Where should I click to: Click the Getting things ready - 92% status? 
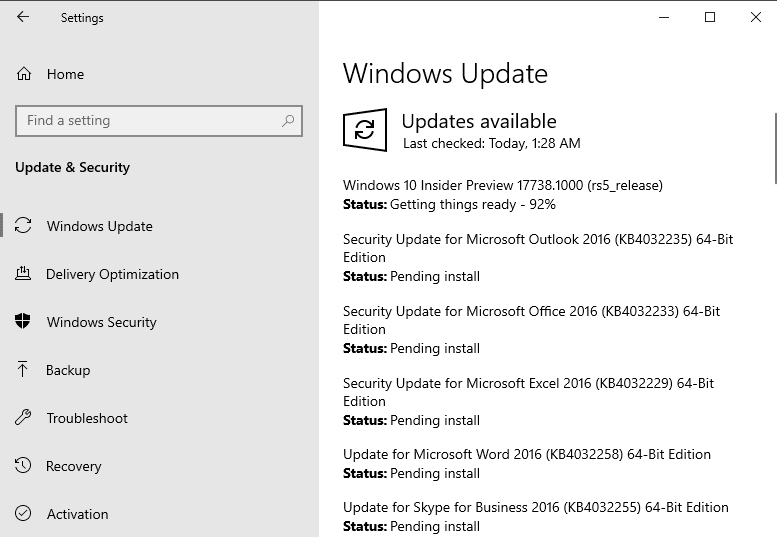(x=473, y=205)
